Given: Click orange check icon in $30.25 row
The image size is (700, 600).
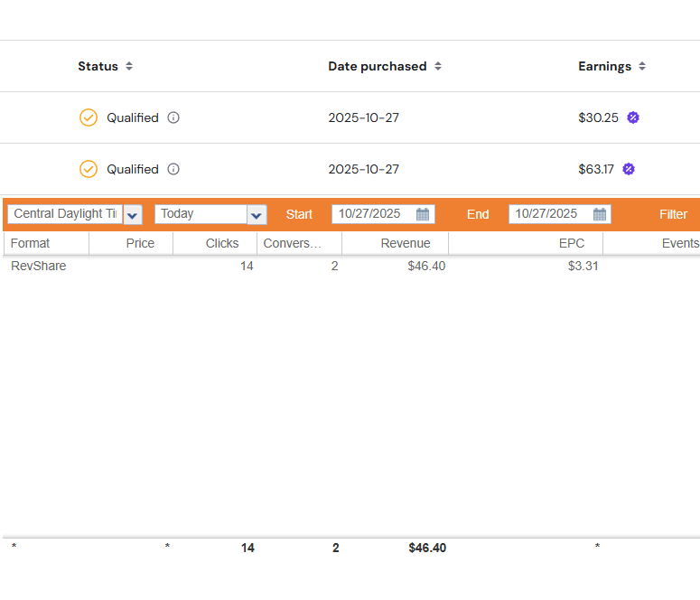Looking at the screenshot, I should [89, 117].
